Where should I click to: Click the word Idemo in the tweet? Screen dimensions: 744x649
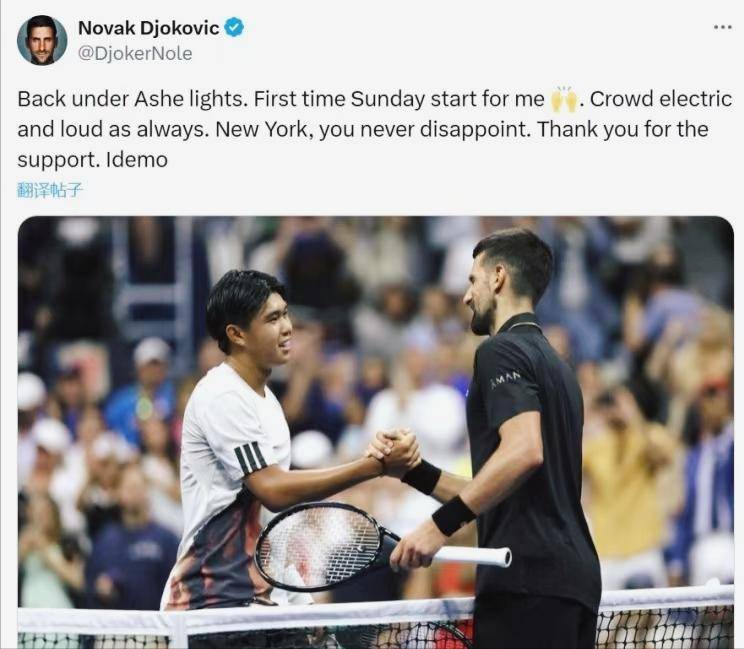[137, 160]
